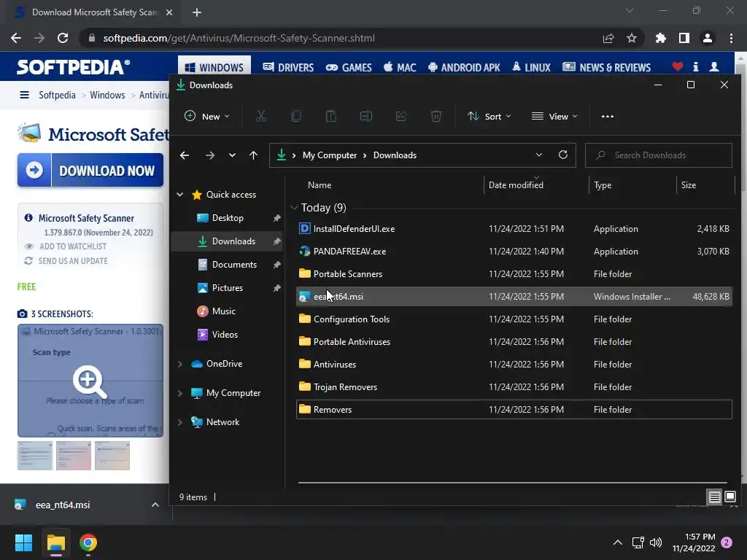
Task: Click the Cut icon in Explorer toolbar
Action: point(261,116)
